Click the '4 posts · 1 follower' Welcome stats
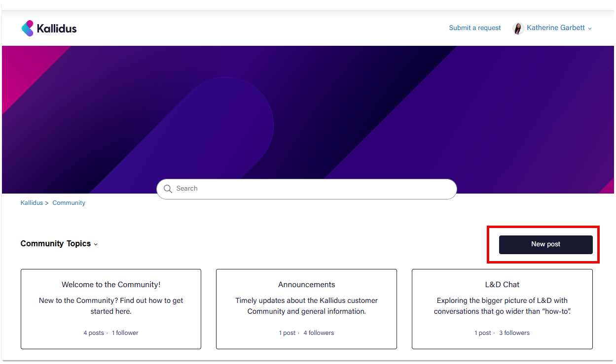The image size is (616, 364). pos(111,333)
